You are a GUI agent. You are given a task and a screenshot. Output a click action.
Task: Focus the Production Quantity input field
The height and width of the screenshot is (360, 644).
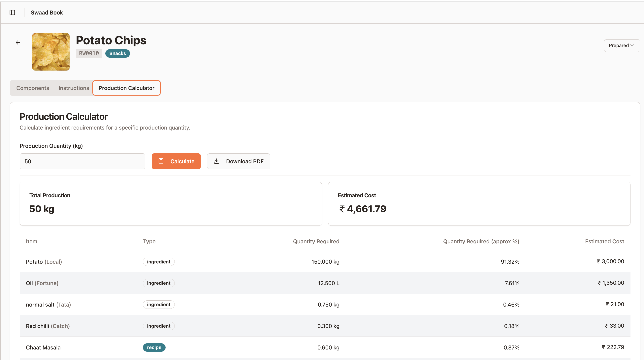pyautogui.click(x=82, y=161)
